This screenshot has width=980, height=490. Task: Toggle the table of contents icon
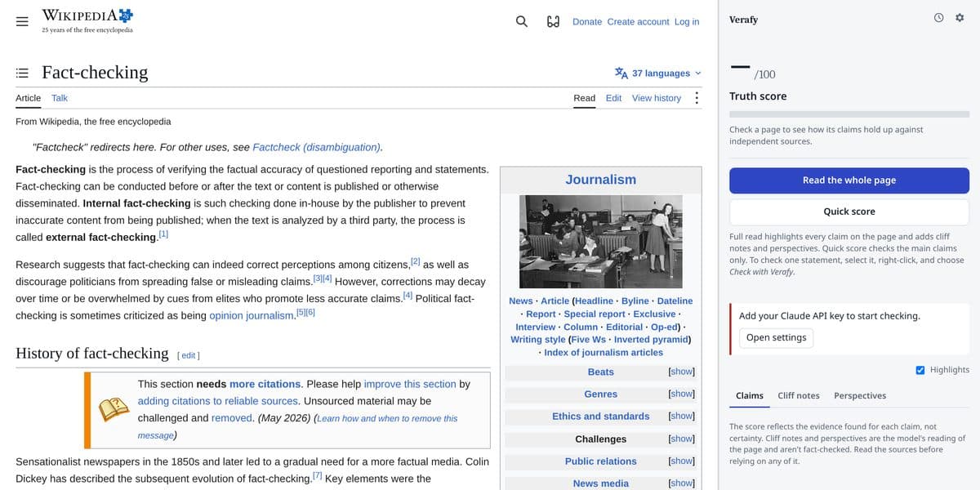click(x=23, y=73)
